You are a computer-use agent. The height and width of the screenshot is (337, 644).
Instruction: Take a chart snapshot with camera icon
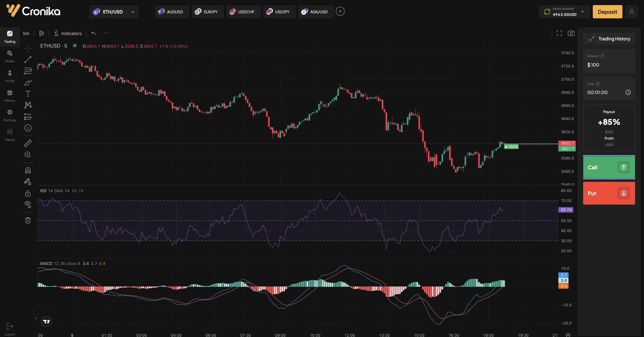point(571,33)
